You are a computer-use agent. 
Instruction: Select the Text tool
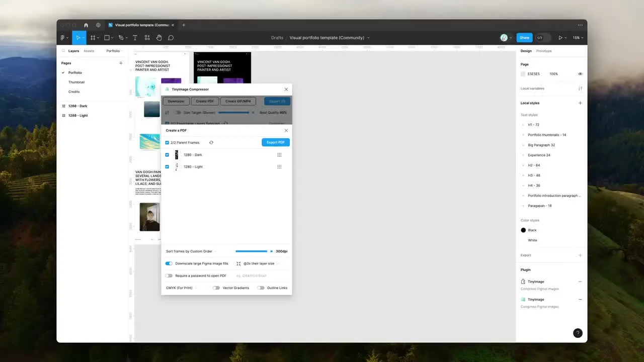pyautogui.click(x=135, y=38)
